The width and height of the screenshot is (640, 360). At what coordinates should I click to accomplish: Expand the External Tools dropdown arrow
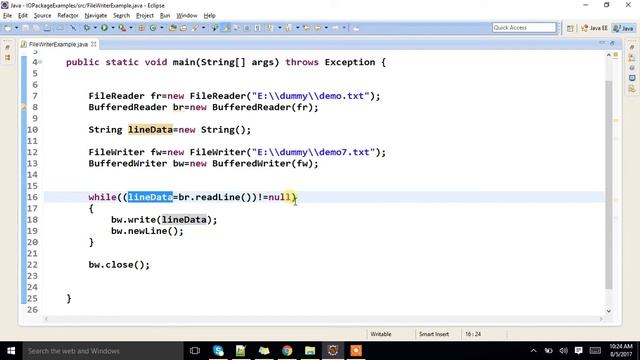[x=131, y=28]
